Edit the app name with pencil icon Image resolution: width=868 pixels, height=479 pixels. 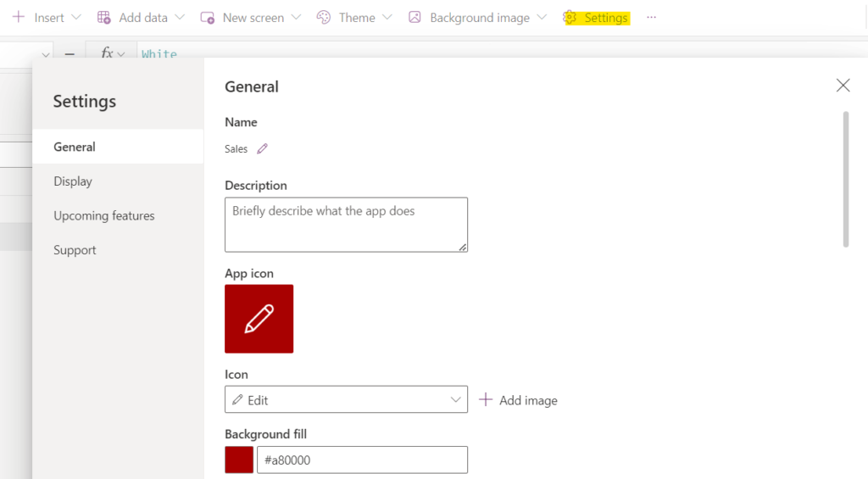pos(263,148)
